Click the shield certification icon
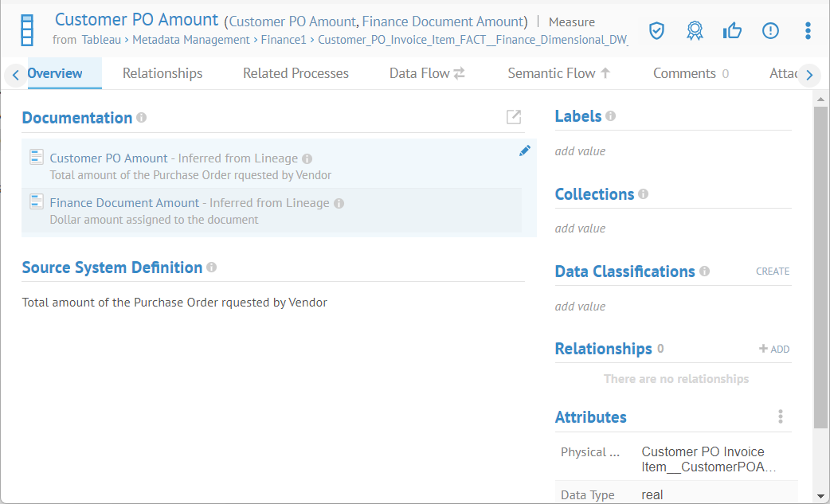Viewport: 830px width, 504px height. tap(656, 30)
